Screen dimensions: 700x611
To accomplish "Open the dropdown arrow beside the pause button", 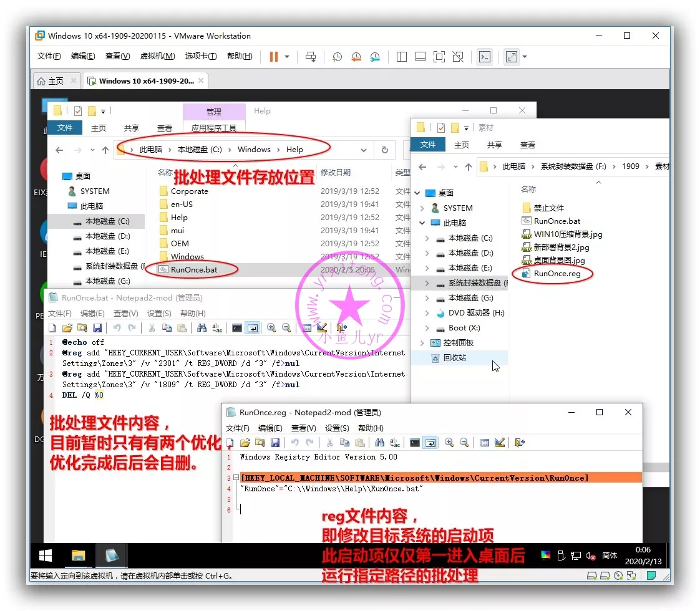I will pos(287,57).
